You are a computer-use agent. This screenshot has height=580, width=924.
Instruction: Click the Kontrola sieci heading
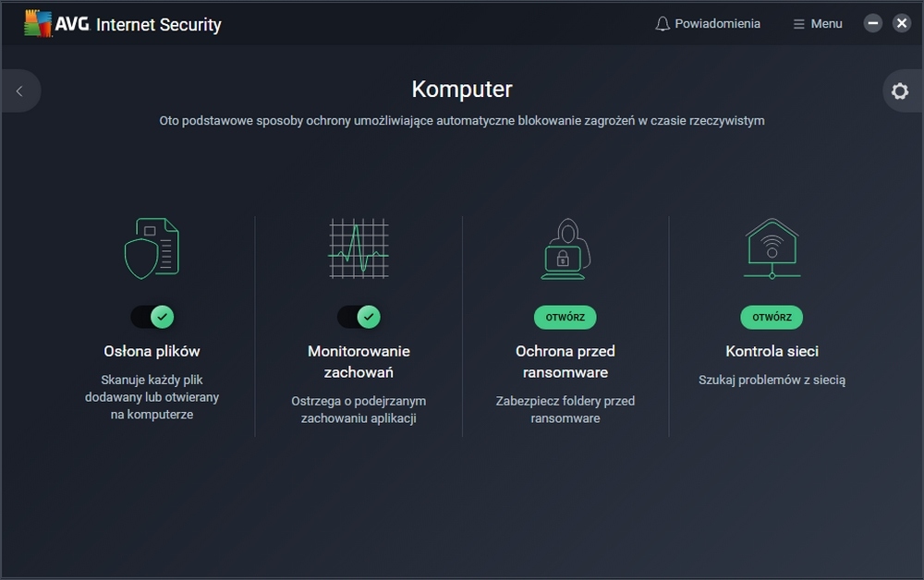click(x=772, y=351)
